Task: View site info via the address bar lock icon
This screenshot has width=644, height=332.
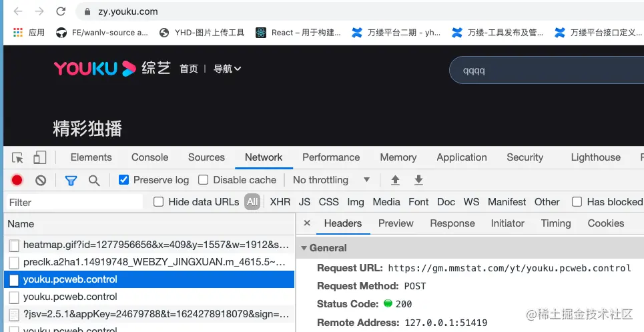Action: (x=87, y=12)
